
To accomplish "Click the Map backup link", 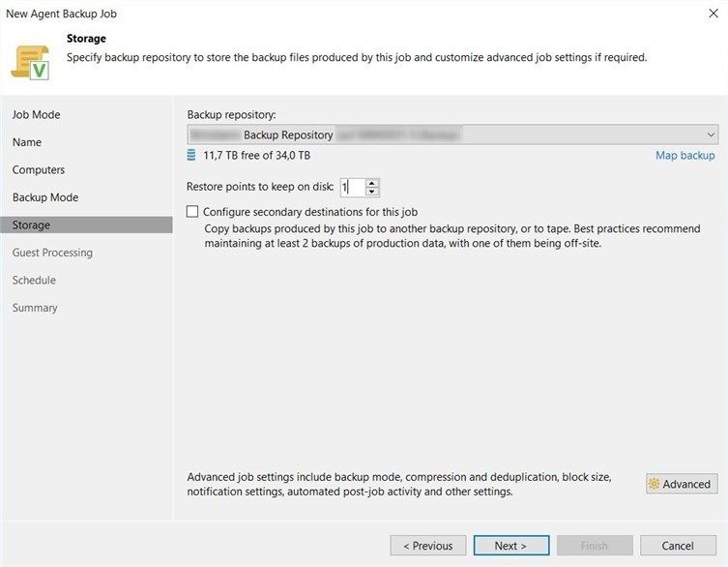I will click(684, 155).
